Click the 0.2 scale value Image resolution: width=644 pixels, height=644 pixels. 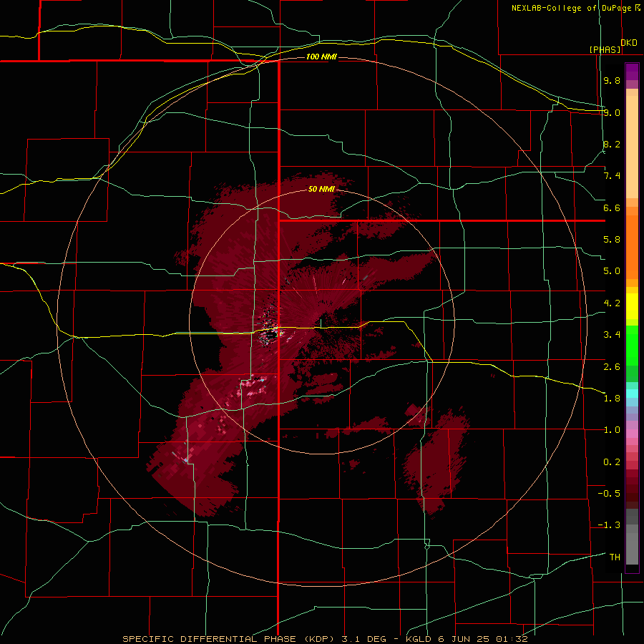click(612, 462)
